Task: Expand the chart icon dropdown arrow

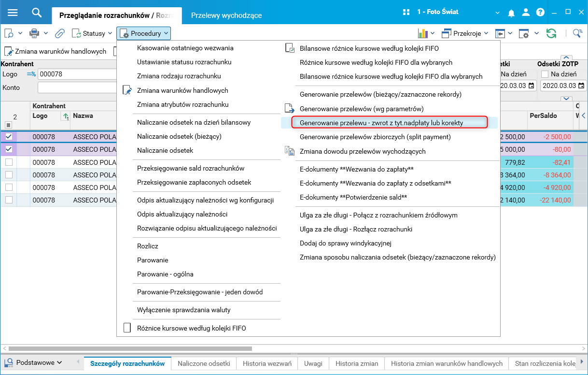Action: pyautogui.click(x=433, y=33)
